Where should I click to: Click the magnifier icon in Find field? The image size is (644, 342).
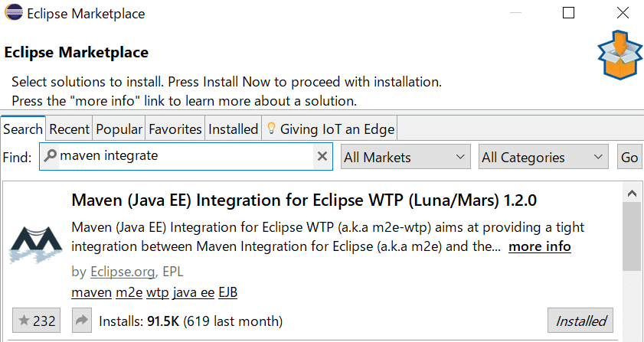[51, 157]
